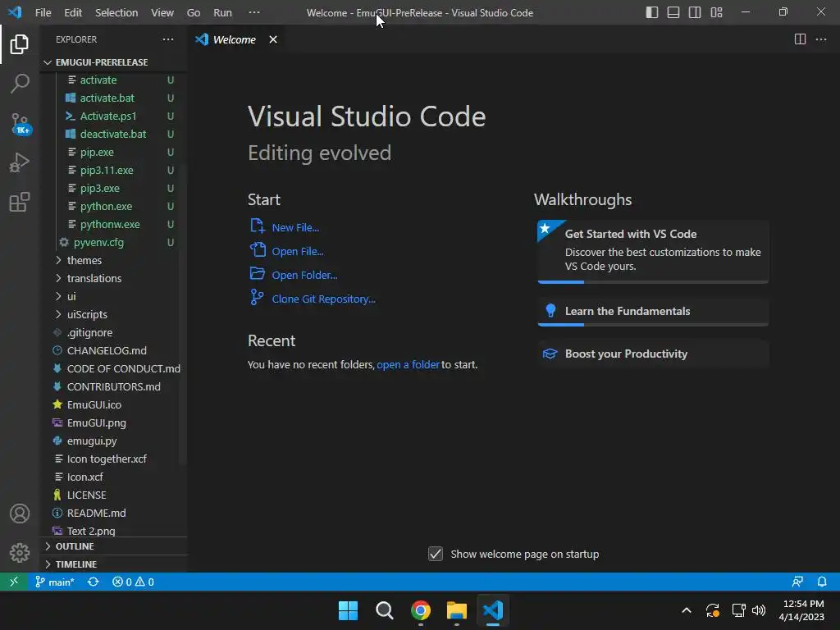Open the Go menu
Screen dimensions: 840x630
pos(194,12)
